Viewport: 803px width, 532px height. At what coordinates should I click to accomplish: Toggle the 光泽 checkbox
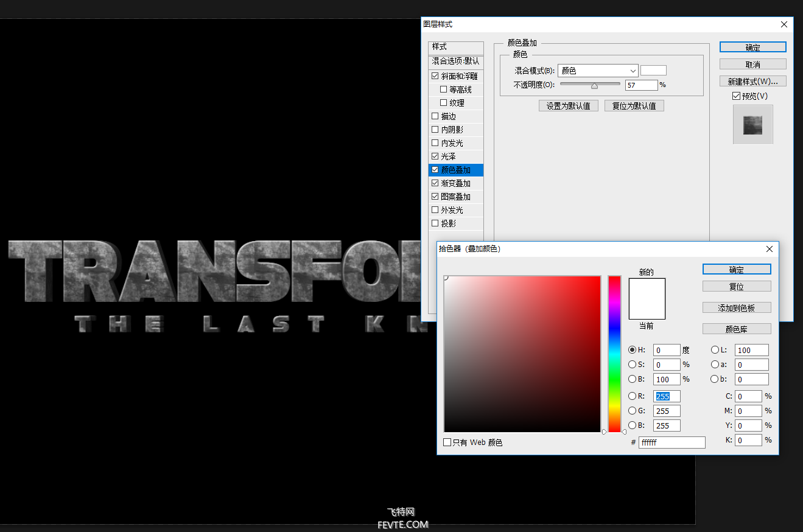coord(435,156)
